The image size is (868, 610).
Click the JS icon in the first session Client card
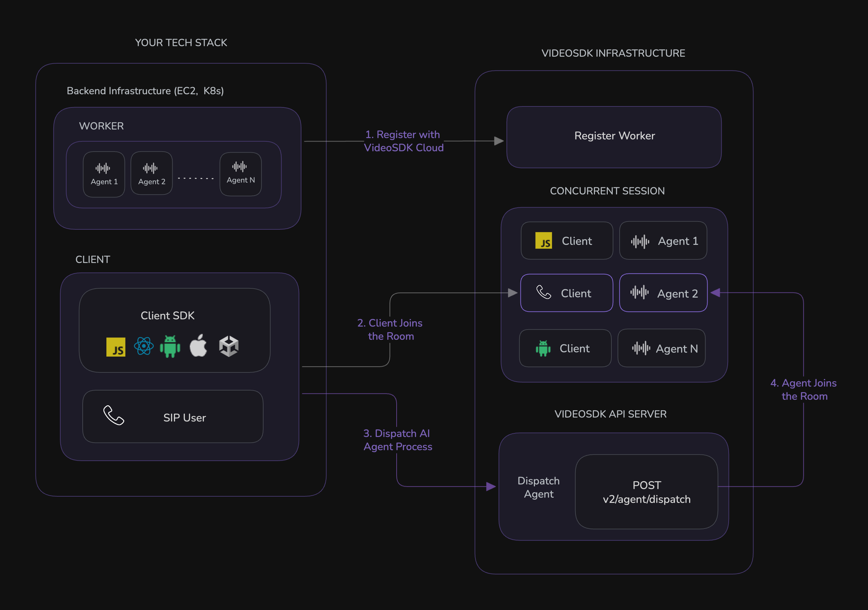pos(544,241)
